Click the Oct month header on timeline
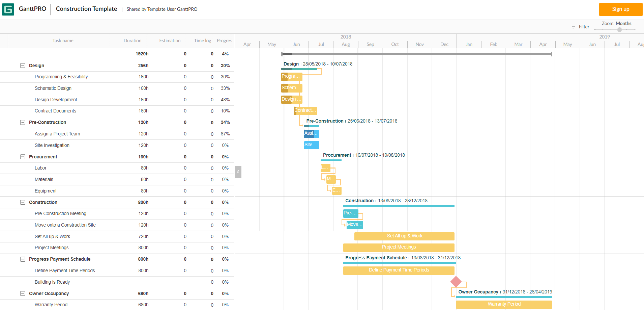Screen dimensions: 644x310 click(x=394, y=44)
